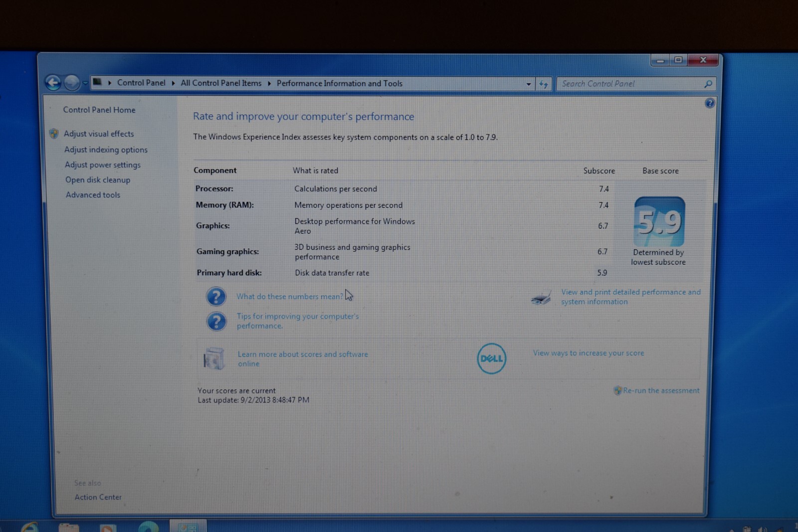
Task: Click shield icon beside Re-run the assessment
Action: click(618, 390)
